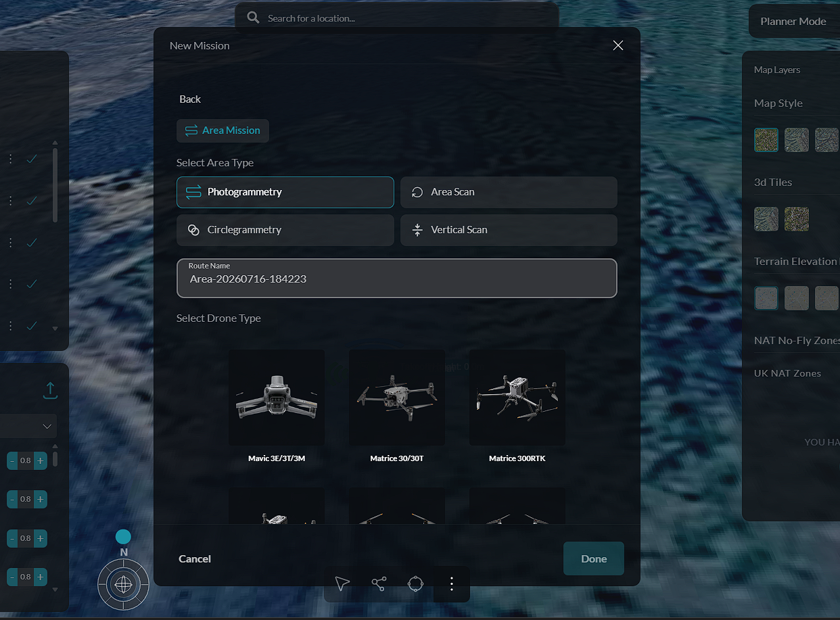Screen dimensions: 840x620
Task: Click the compass globe in the center
Action: point(123,583)
